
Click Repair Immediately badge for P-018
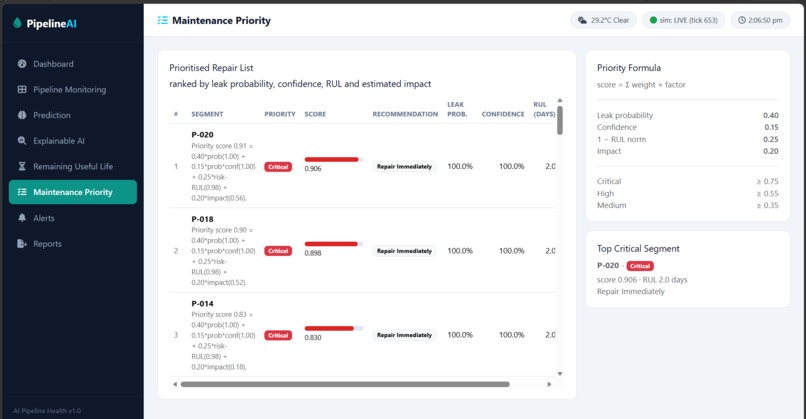point(404,251)
